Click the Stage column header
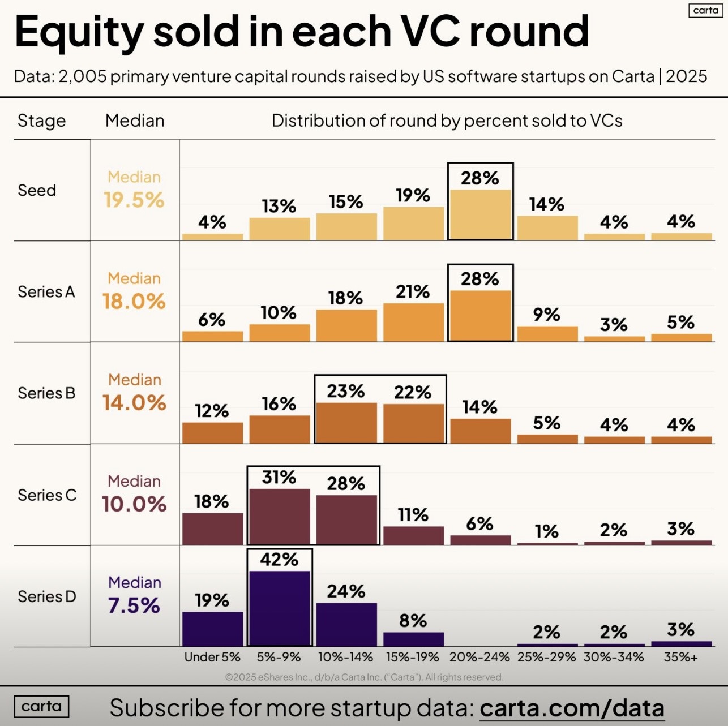This screenshot has width=728, height=726. (x=41, y=121)
